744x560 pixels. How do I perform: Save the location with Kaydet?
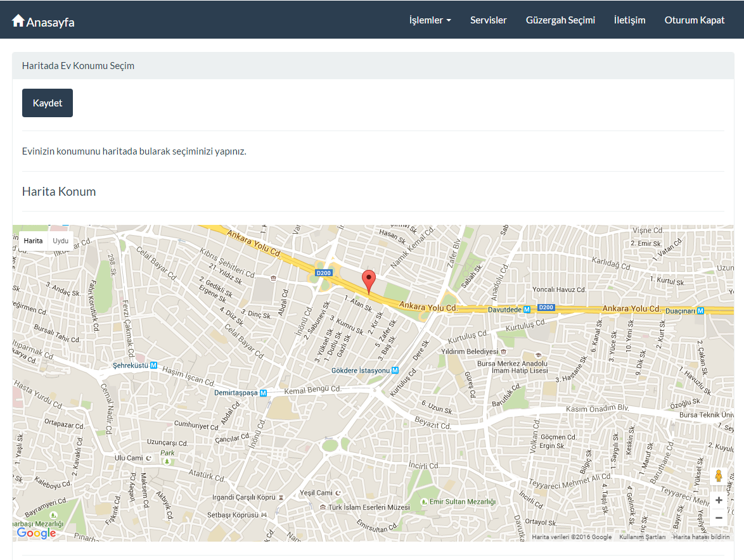coord(48,103)
